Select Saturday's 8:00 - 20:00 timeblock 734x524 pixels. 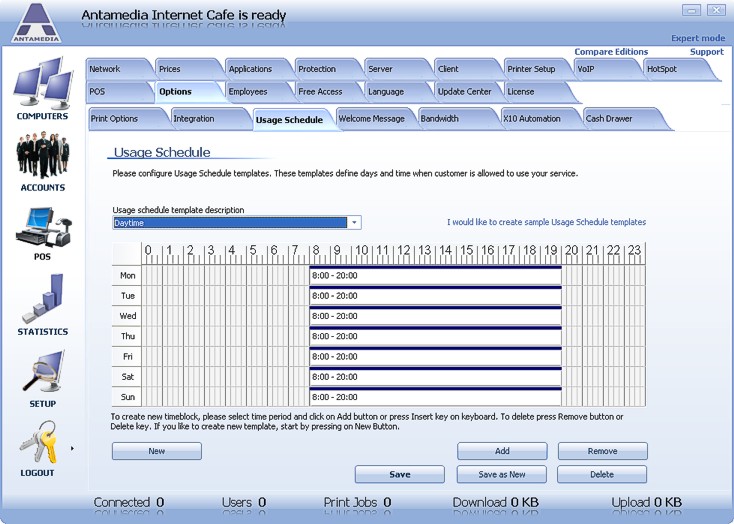coord(435,376)
